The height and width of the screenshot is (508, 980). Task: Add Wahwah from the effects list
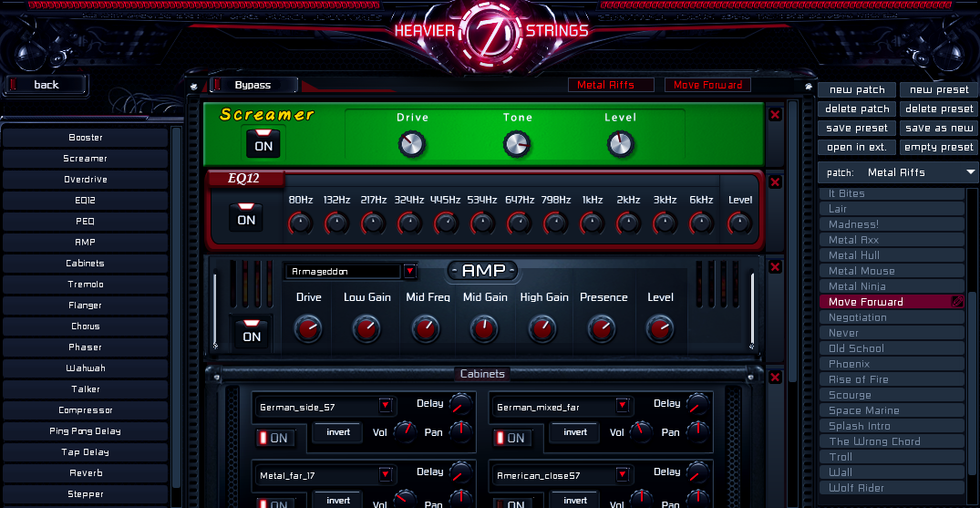85,368
